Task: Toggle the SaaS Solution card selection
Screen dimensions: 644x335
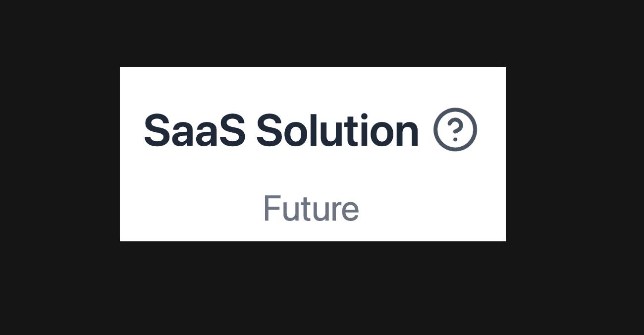Action: pos(312,154)
